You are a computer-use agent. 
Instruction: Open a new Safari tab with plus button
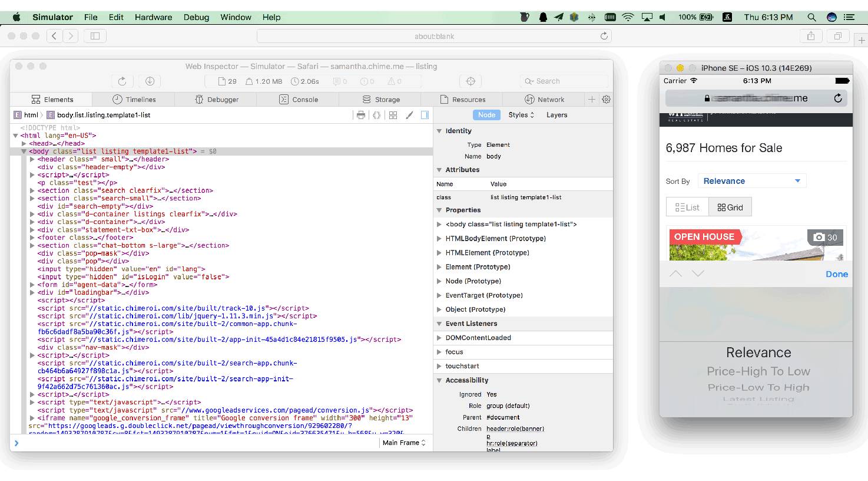point(862,40)
